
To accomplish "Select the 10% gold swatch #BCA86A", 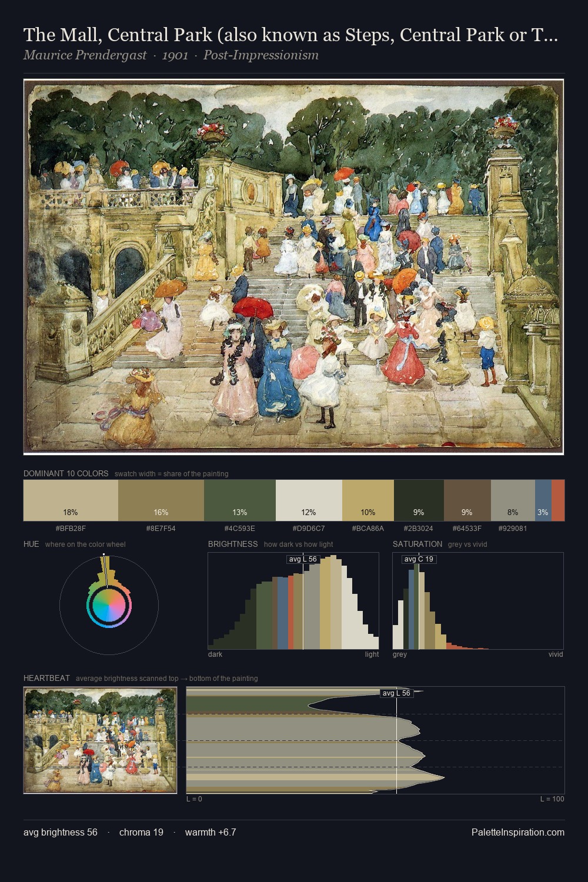I will [x=368, y=500].
